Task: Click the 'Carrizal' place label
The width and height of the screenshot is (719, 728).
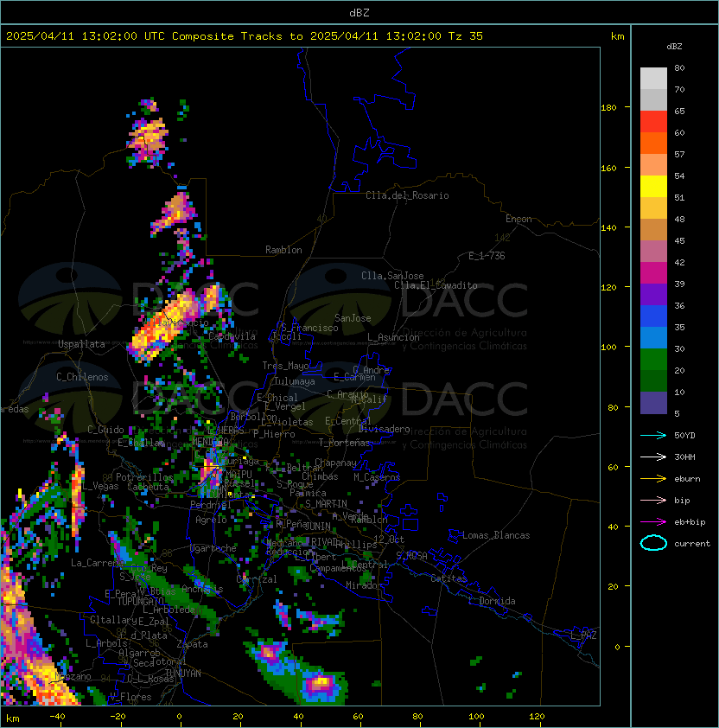Action: coord(257,579)
